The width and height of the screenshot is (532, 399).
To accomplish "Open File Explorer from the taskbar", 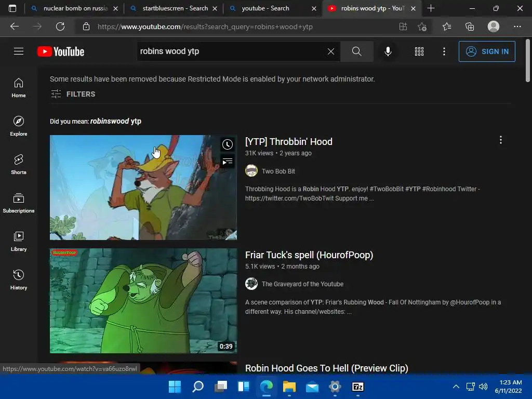I will coord(289,387).
